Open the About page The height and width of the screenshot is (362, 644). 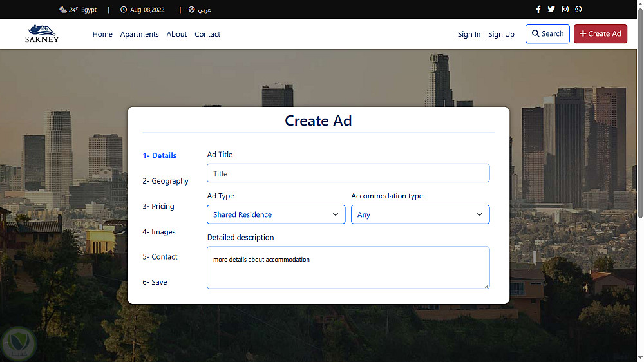176,34
